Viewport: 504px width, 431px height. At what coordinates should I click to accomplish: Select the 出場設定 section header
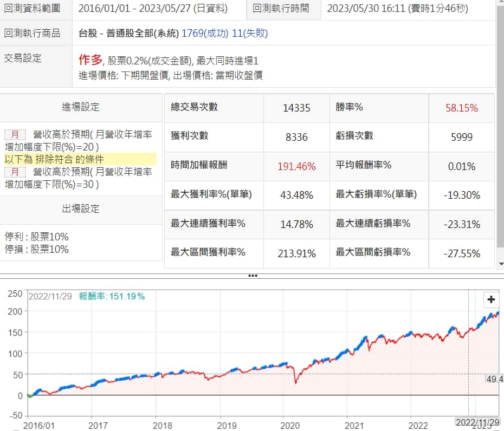click(x=81, y=209)
